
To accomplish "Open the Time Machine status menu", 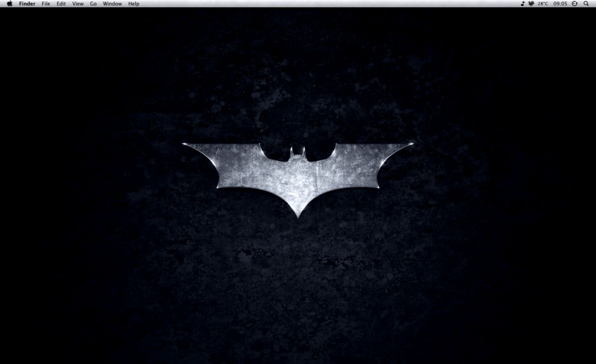I will [575, 3].
